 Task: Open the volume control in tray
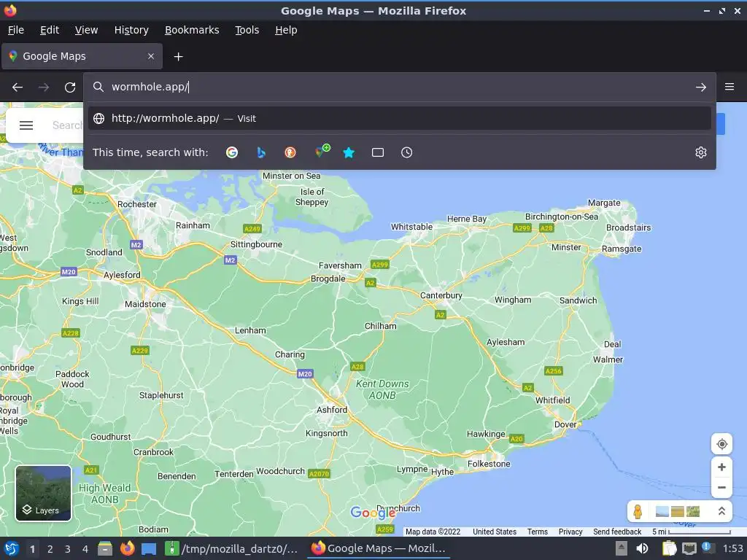[642, 548]
